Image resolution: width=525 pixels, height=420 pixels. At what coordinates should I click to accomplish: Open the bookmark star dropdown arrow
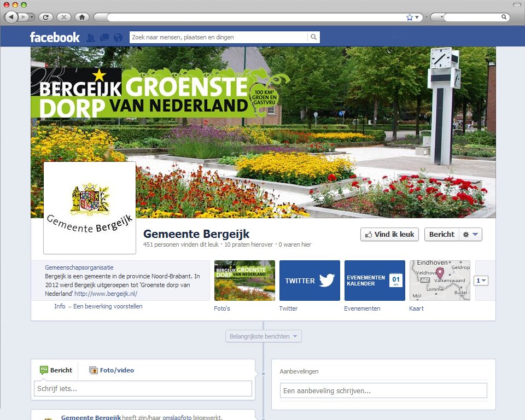pyautogui.click(x=417, y=17)
